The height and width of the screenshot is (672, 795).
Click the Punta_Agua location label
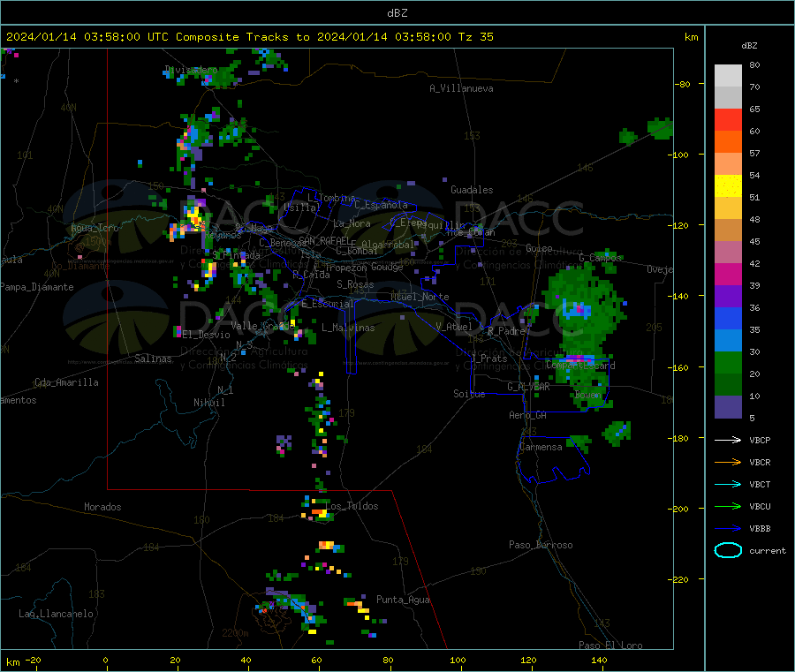point(403,600)
